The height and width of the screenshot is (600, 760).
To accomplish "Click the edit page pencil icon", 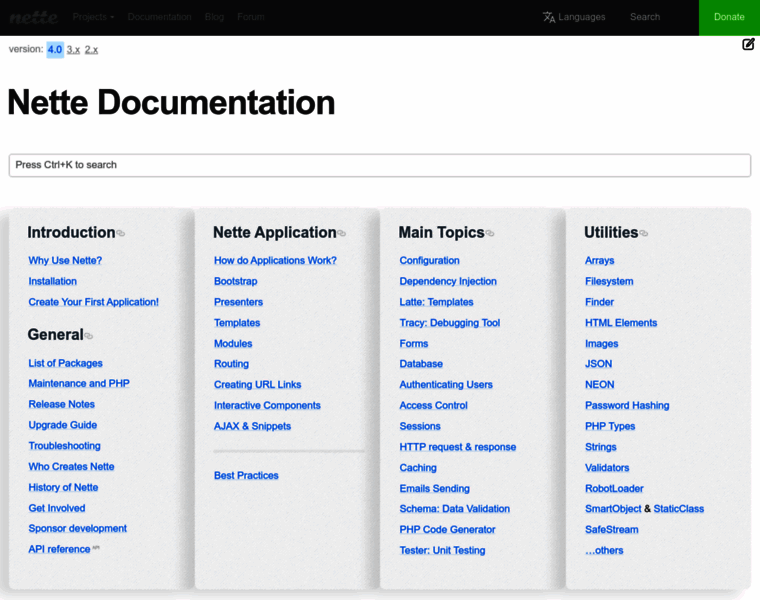I will click(748, 44).
